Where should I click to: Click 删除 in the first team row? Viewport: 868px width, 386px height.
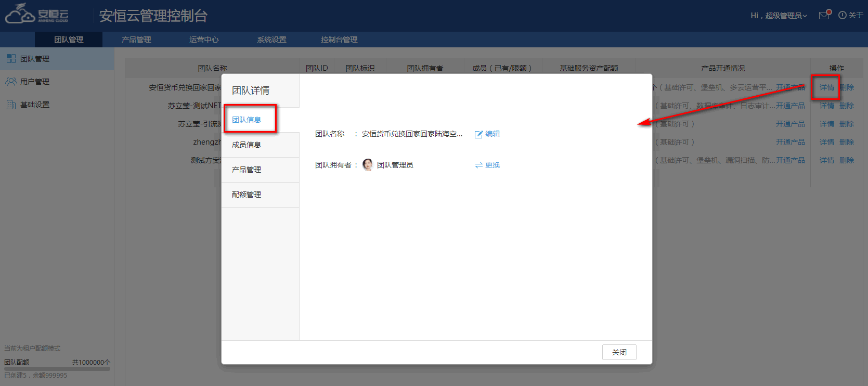tap(847, 87)
